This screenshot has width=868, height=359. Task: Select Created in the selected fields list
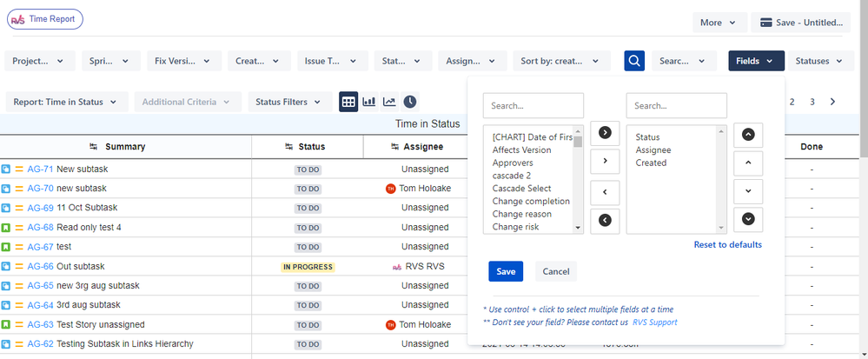[x=651, y=163]
